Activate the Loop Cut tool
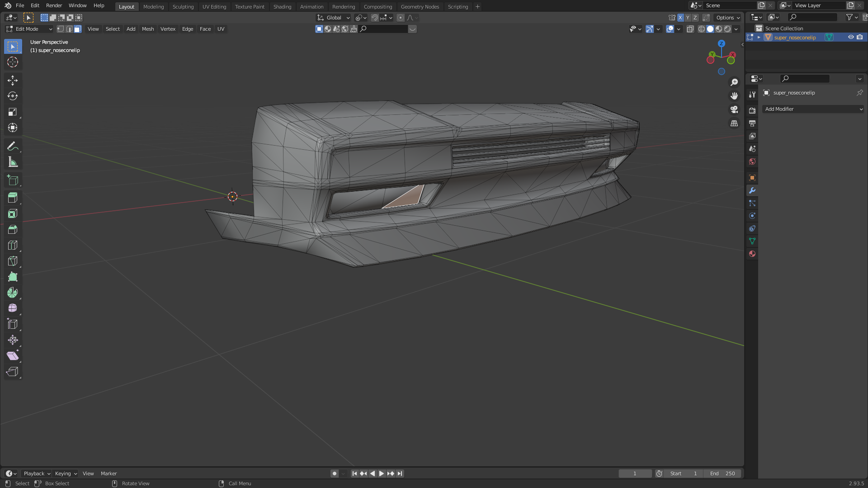The image size is (868, 488). [x=13, y=245]
